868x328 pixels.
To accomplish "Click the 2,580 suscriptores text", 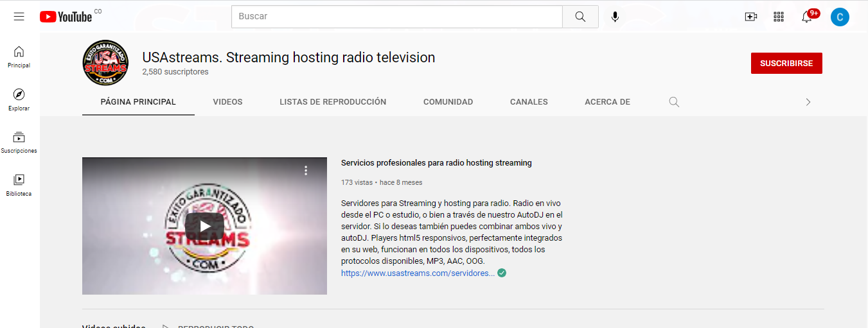I will (175, 72).
